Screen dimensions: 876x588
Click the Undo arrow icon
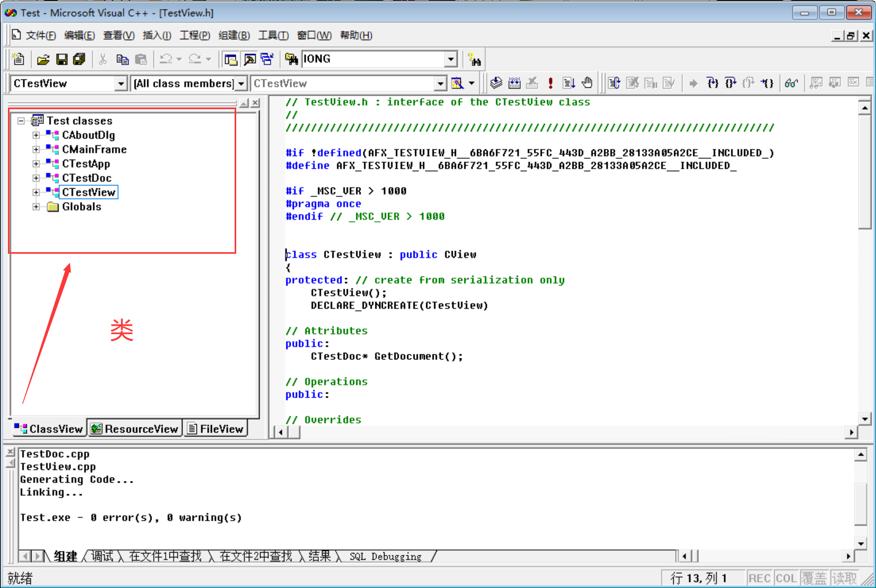[x=166, y=59]
